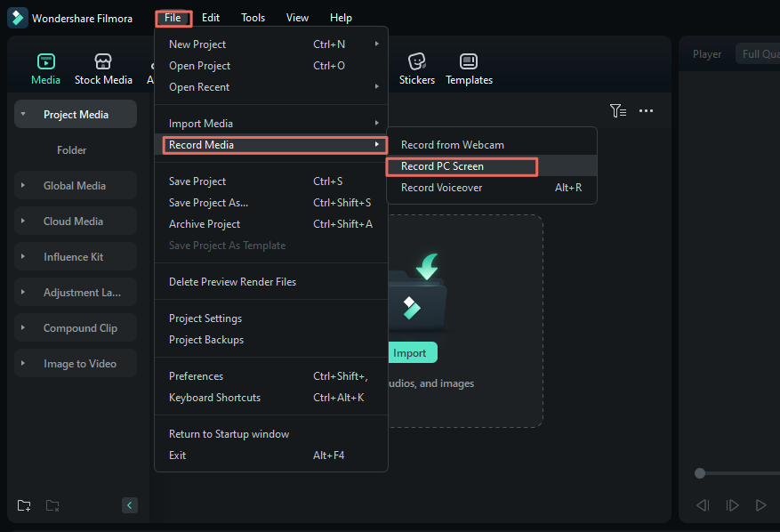Image resolution: width=780 pixels, height=532 pixels.
Task: Choose Record PC Screen
Action: coord(492,166)
